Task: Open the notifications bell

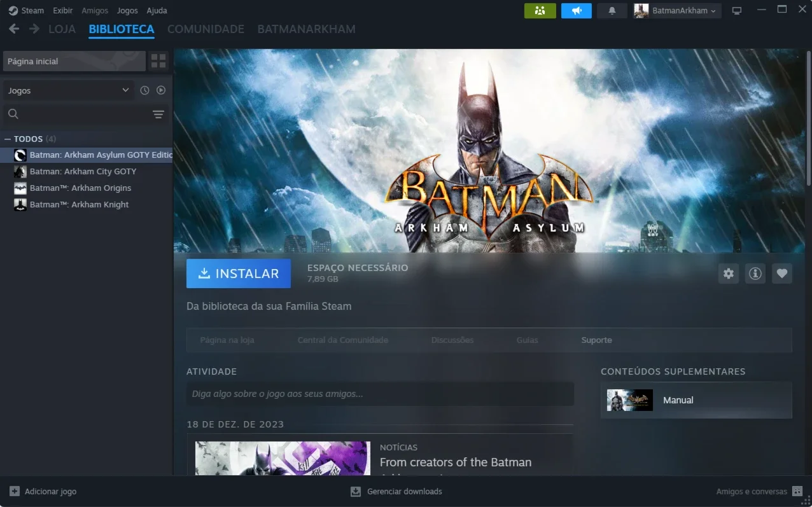Action: [x=612, y=11]
